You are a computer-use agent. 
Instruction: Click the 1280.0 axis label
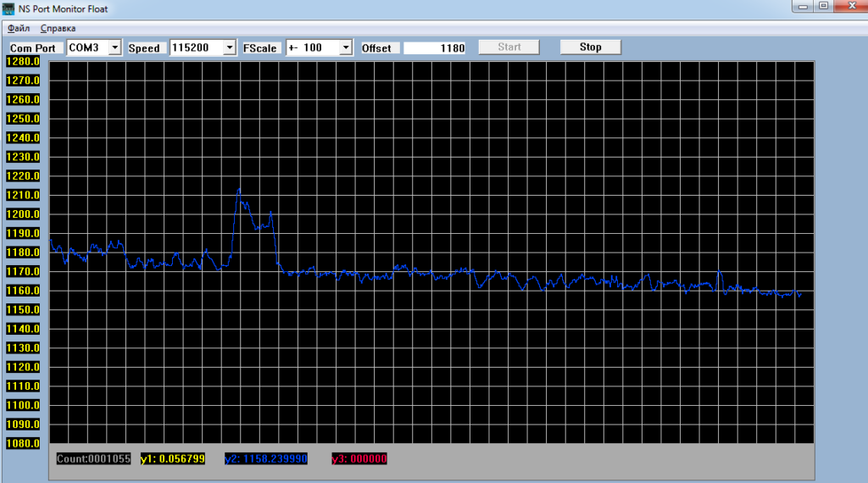pos(24,61)
